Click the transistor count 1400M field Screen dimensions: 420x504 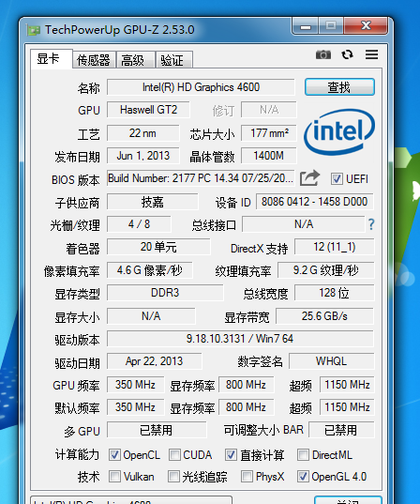pos(269,156)
